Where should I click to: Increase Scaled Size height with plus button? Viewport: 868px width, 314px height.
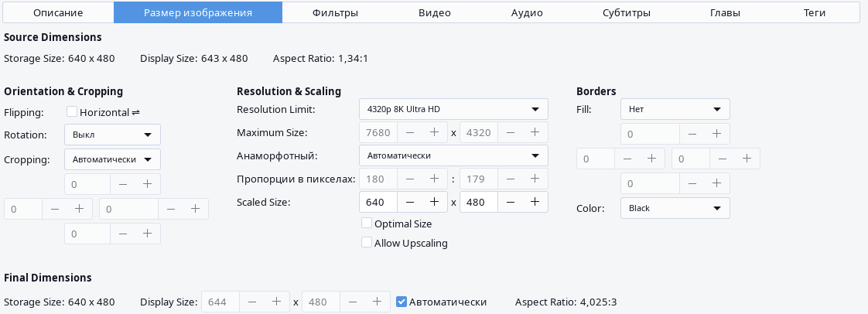pos(535,202)
